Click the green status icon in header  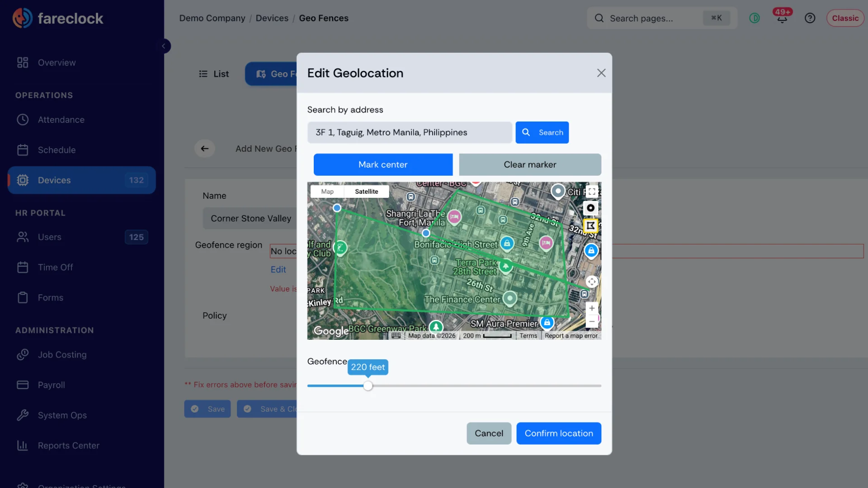point(754,18)
